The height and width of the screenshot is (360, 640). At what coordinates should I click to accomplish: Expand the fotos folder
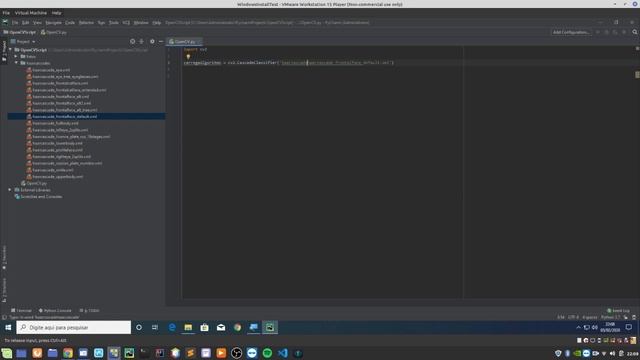click(16, 56)
